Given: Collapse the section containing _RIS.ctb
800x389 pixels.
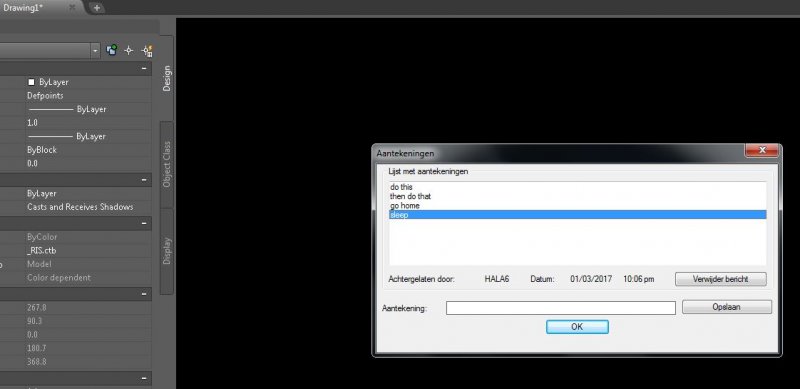Looking at the screenshot, I should (x=144, y=223).
